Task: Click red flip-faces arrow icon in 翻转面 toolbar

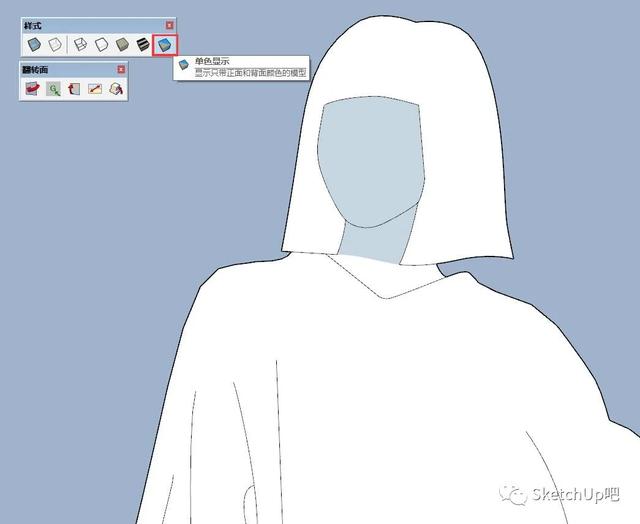Action: pyautogui.click(x=33, y=88)
